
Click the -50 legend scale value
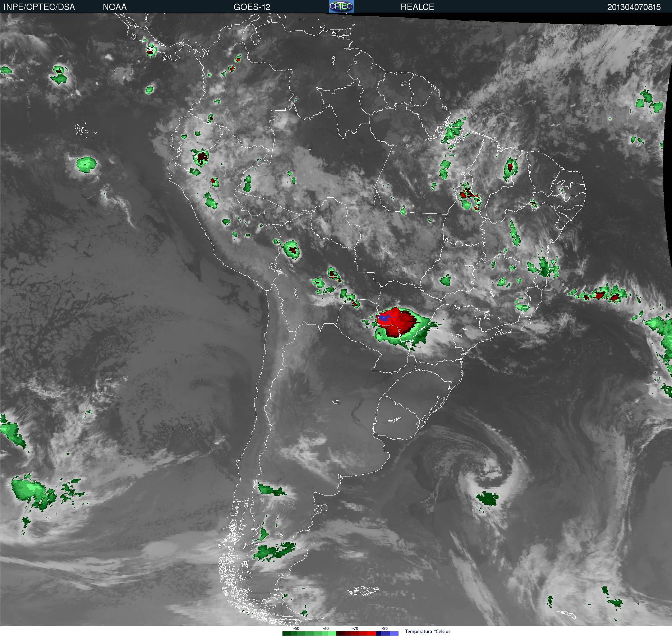click(x=296, y=628)
